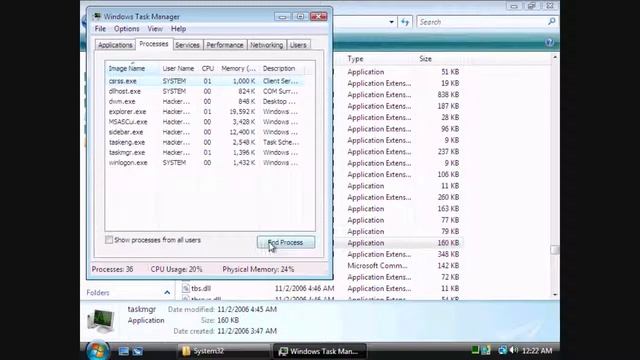
Task: Click the Explorer scrollbar down arrow
Action: pyautogui.click(x=555, y=295)
